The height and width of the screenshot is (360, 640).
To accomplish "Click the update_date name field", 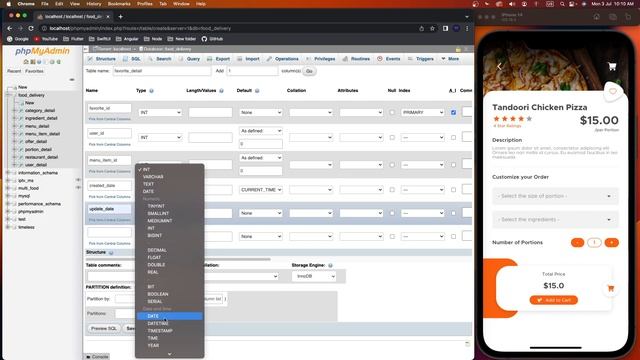I will click(x=109, y=209).
